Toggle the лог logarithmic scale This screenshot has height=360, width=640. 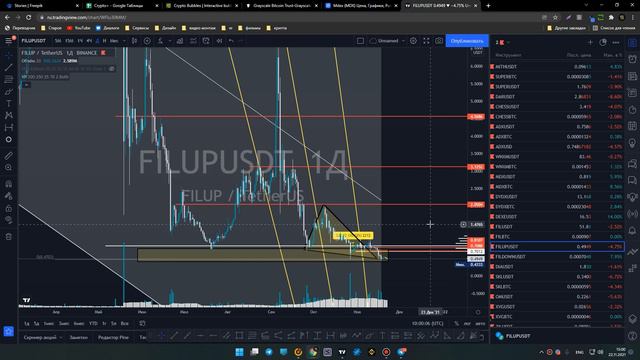tap(467, 323)
